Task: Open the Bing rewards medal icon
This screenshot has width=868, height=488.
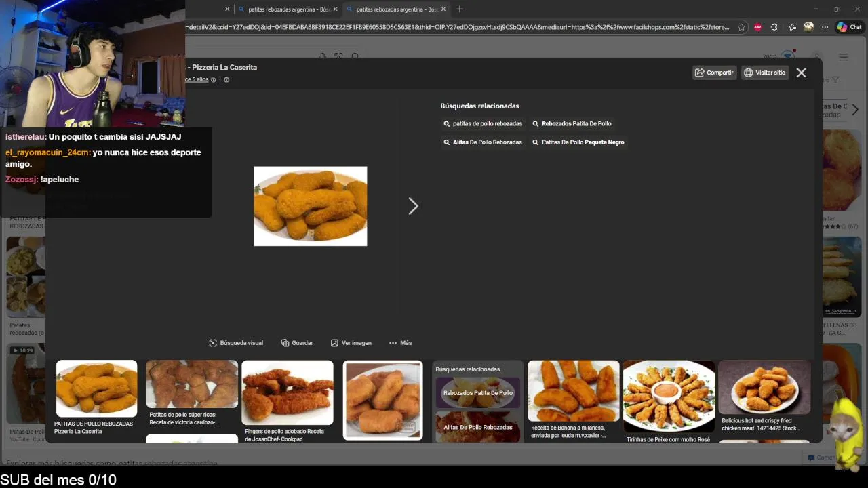Action: point(788,57)
